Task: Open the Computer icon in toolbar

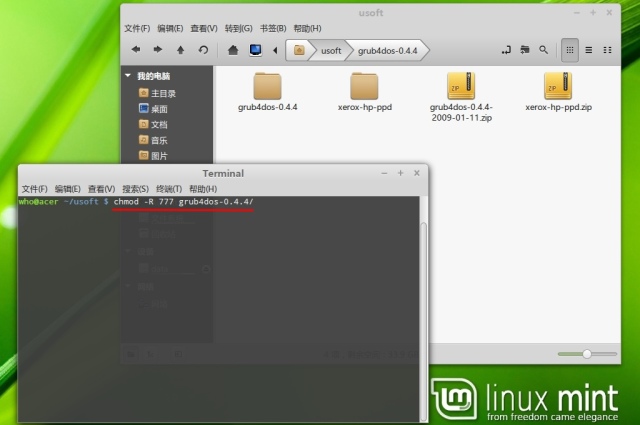Action: pos(256,50)
